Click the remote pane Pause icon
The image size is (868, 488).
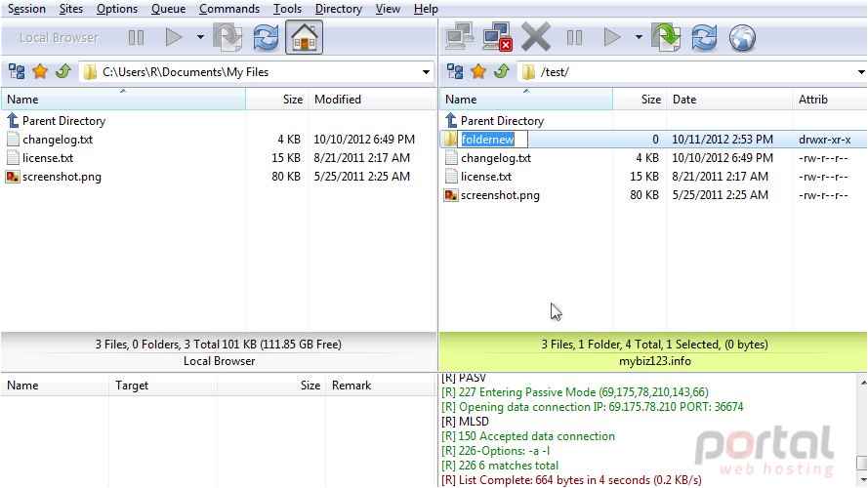pyautogui.click(x=575, y=38)
